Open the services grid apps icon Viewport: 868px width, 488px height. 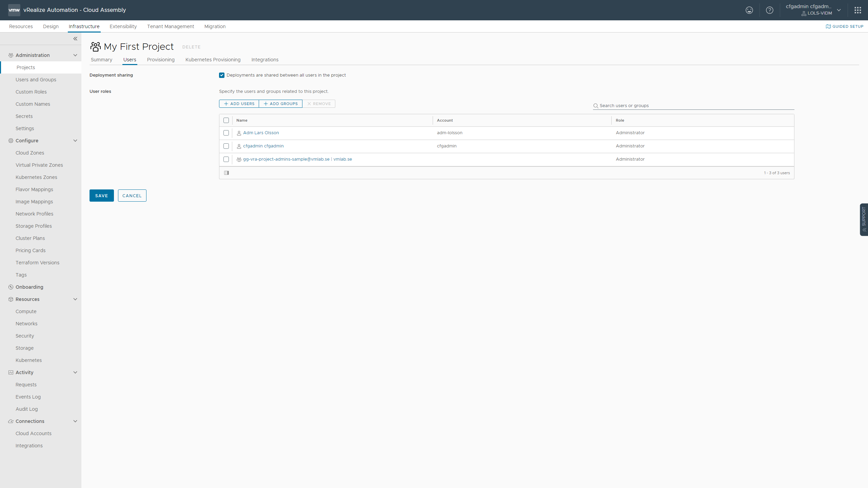point(858,10)
